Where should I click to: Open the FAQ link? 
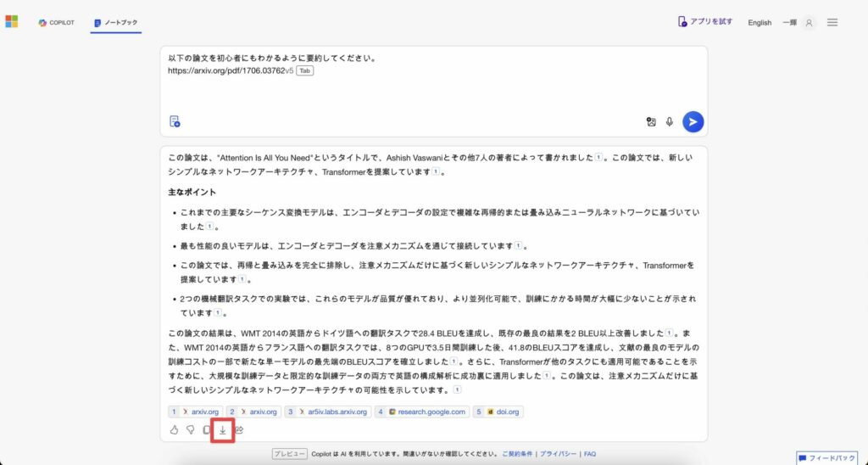tap(590, 454)
